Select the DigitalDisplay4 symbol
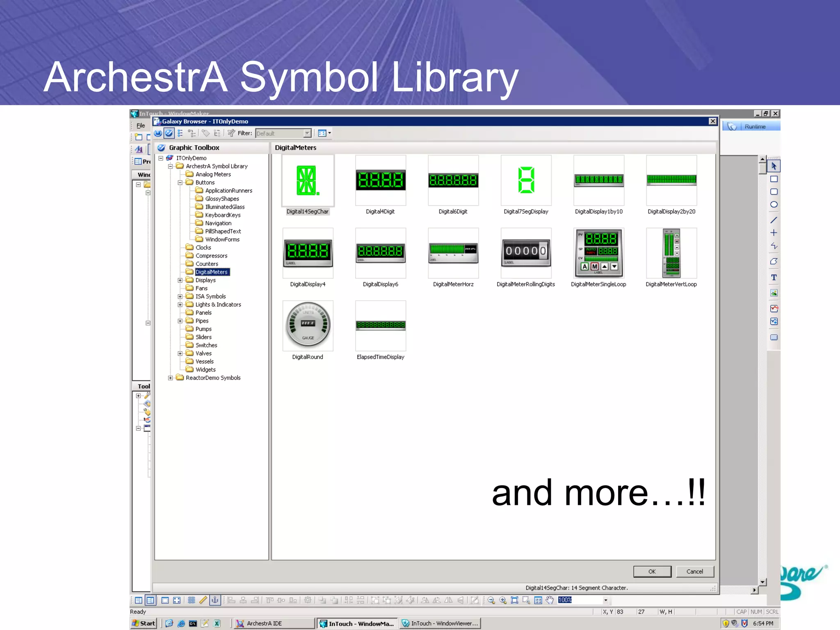Image resolution: width=840 pixels, height=630 pixels. (x=308, y=258)
